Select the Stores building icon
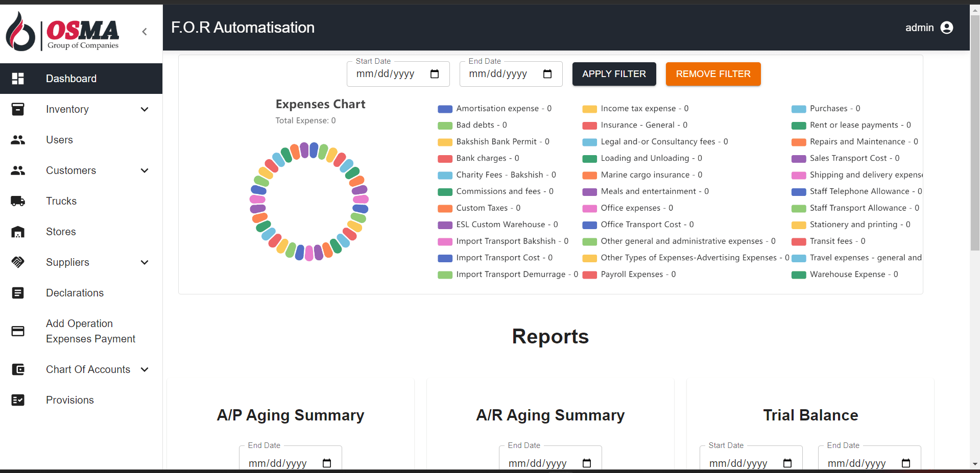The width and height of the screenshot is (980, 473). tap(18, 232)
